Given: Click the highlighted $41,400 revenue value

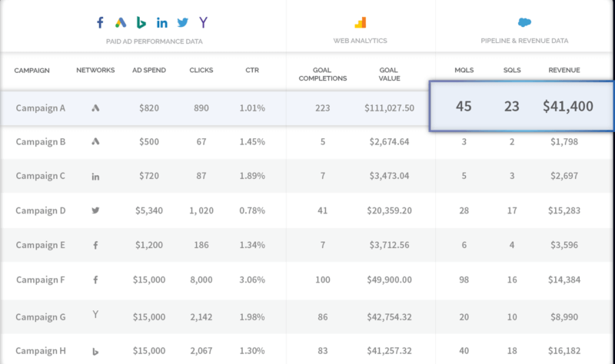Looking at the screenshot, I should (567, 107).
